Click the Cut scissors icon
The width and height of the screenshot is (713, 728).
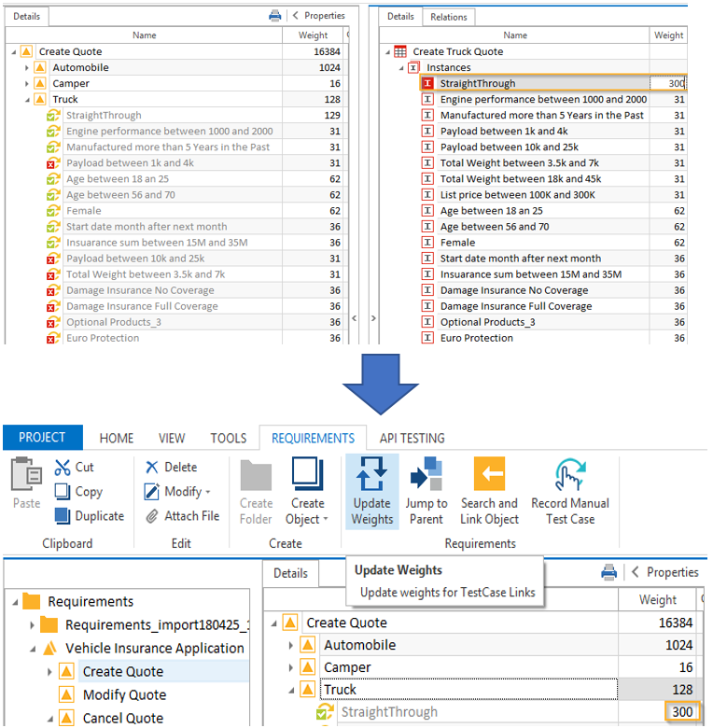pyautogui.click(x=63, y=468)
